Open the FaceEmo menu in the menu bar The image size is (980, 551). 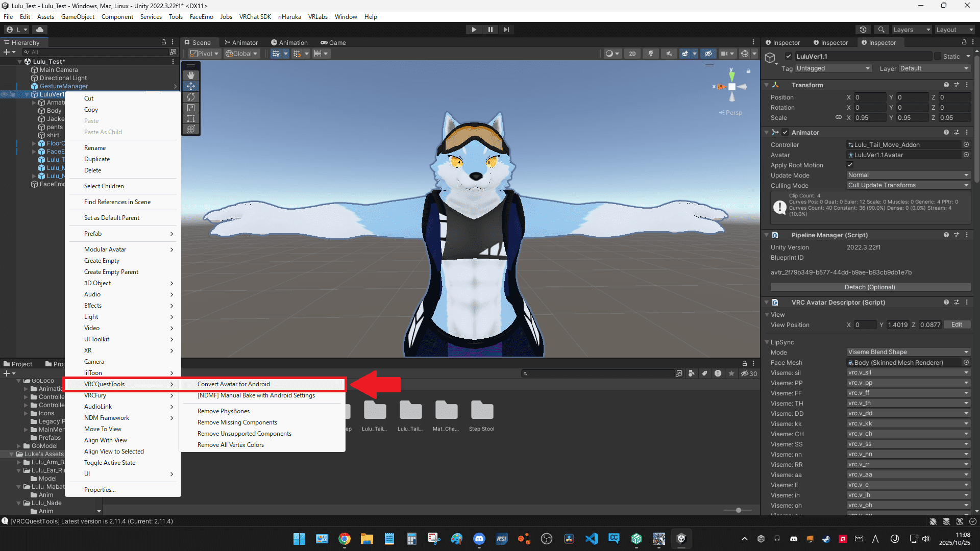tap(201, 16)
